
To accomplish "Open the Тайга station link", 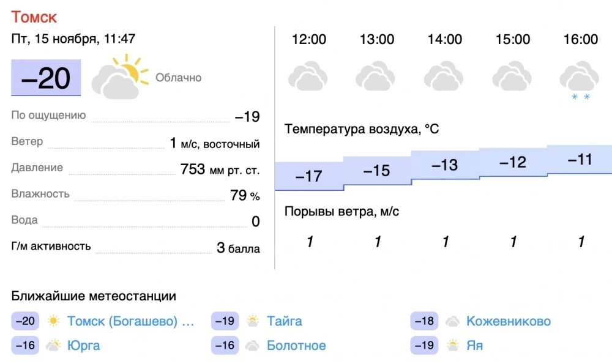I will pyautogui.click(x=284, y=321).
